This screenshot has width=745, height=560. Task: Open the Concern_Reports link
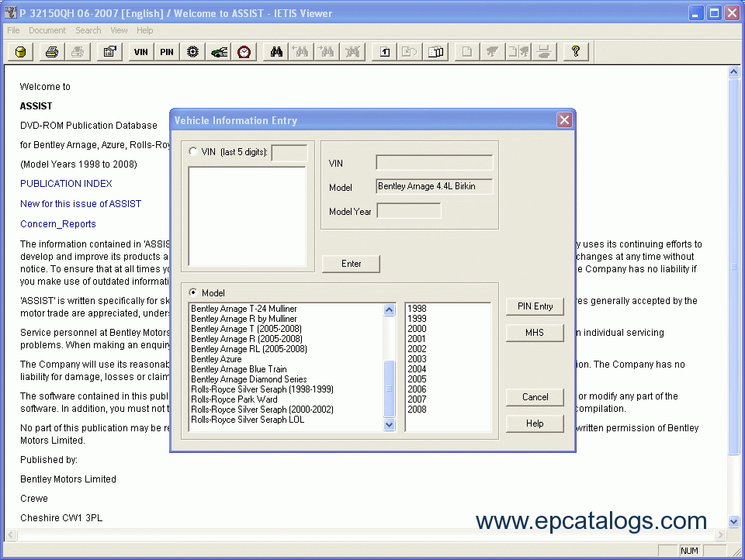tap(58, 223)
